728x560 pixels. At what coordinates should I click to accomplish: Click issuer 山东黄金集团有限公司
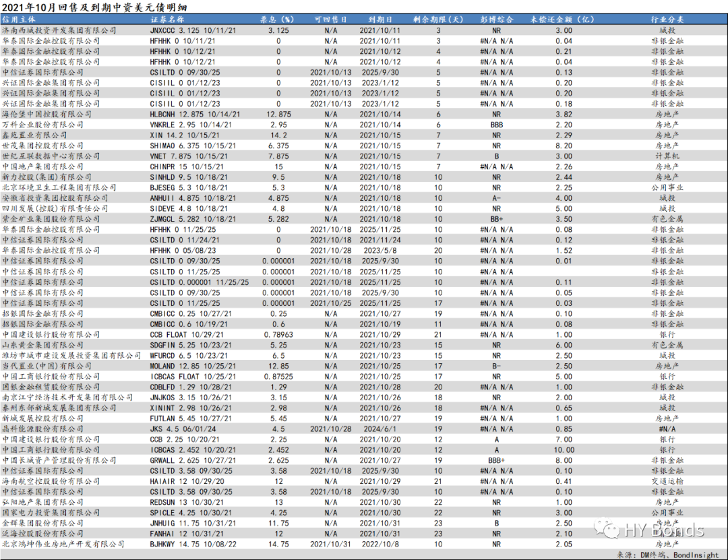pyautogui.click(x=42, y=345)
